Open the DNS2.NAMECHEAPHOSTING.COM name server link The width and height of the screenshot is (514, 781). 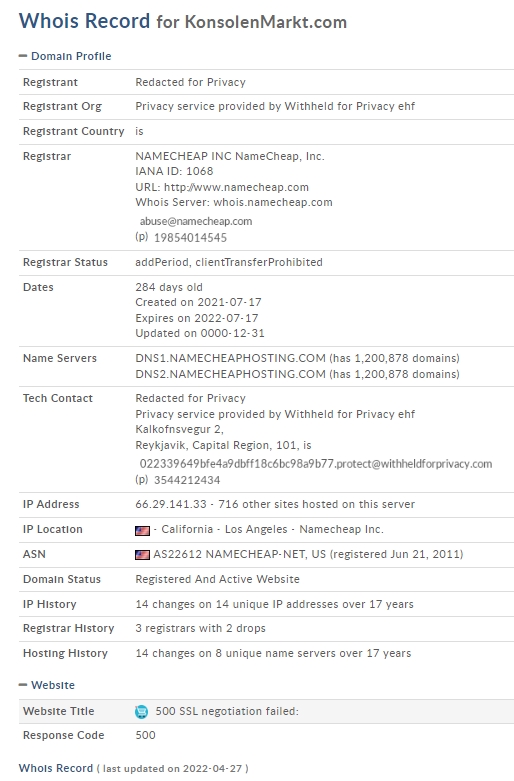pos(230,374)
